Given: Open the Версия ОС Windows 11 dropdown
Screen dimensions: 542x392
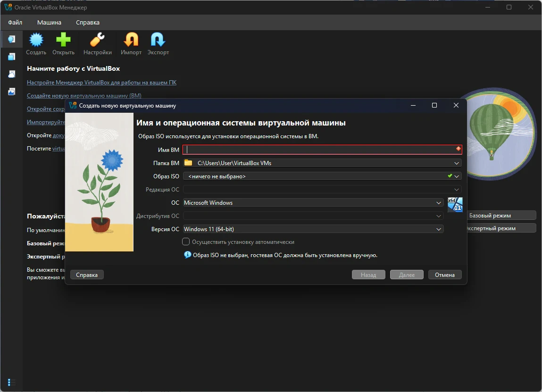Looking at the screenshot, I should click(313, 229).
